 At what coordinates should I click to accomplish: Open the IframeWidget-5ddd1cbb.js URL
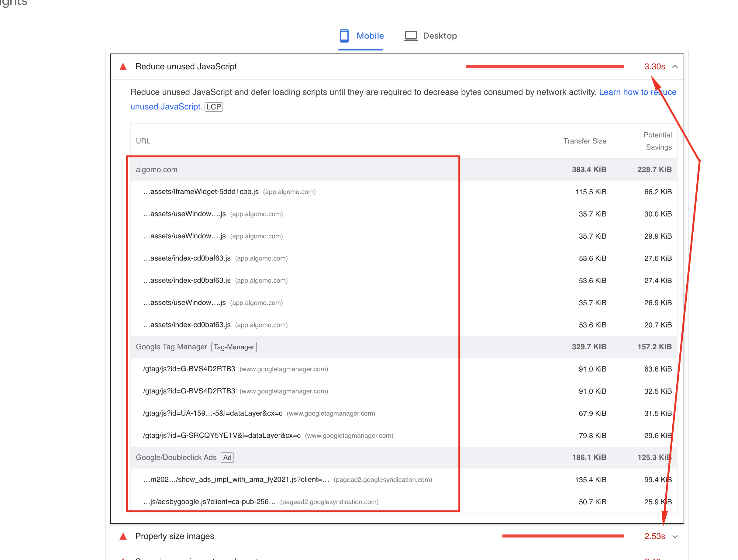pos(201,192)
